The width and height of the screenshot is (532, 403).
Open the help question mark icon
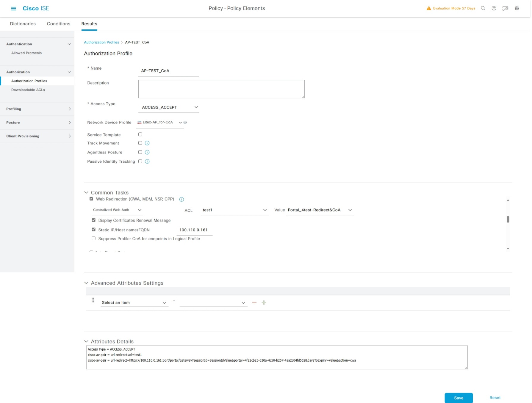(x=494, y=8)
